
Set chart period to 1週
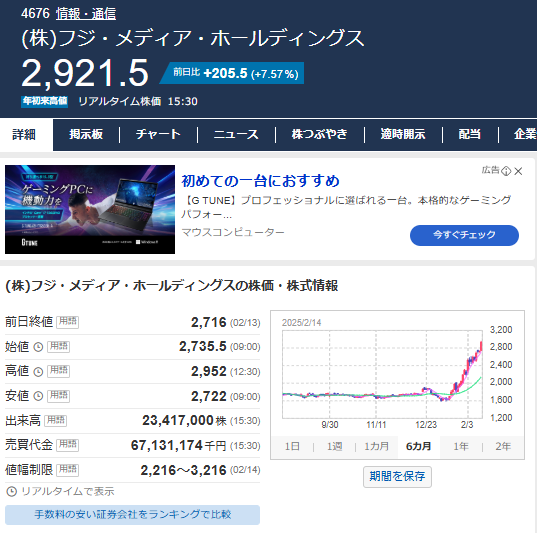pos(334,446)
